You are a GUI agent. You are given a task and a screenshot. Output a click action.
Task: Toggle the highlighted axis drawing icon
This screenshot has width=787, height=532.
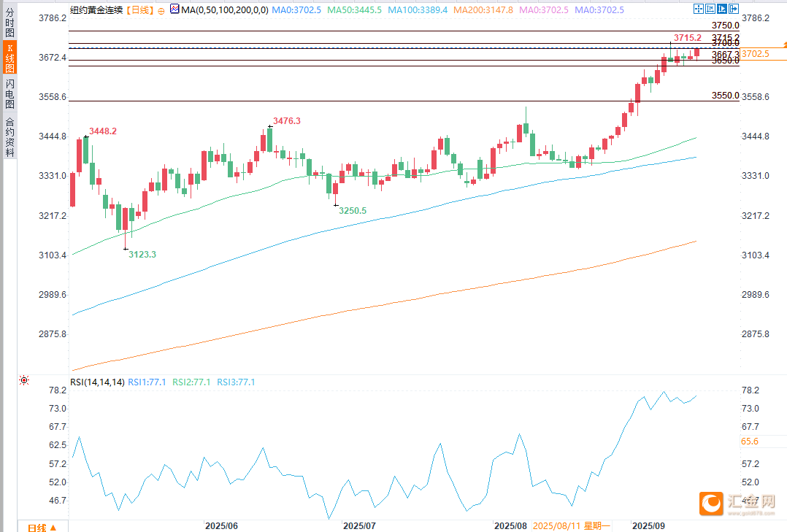pyautogui.click(x=722, y=9)
